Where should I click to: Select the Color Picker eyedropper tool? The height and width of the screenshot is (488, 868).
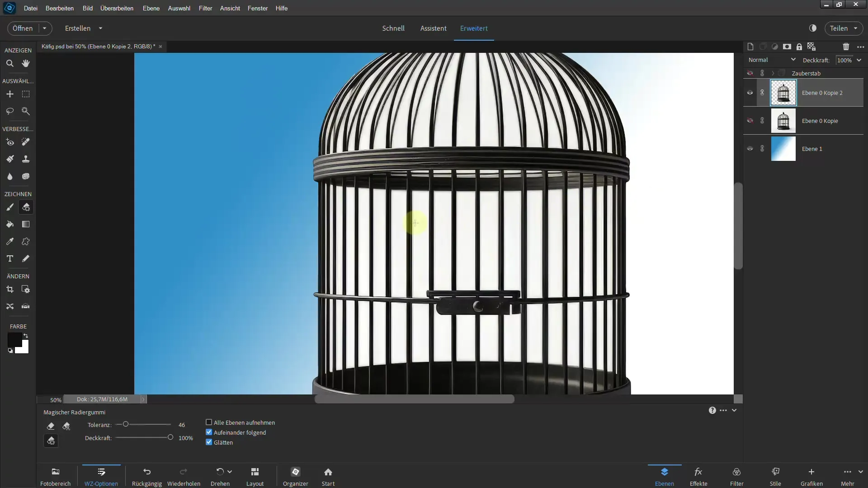[x=9, y=242]
